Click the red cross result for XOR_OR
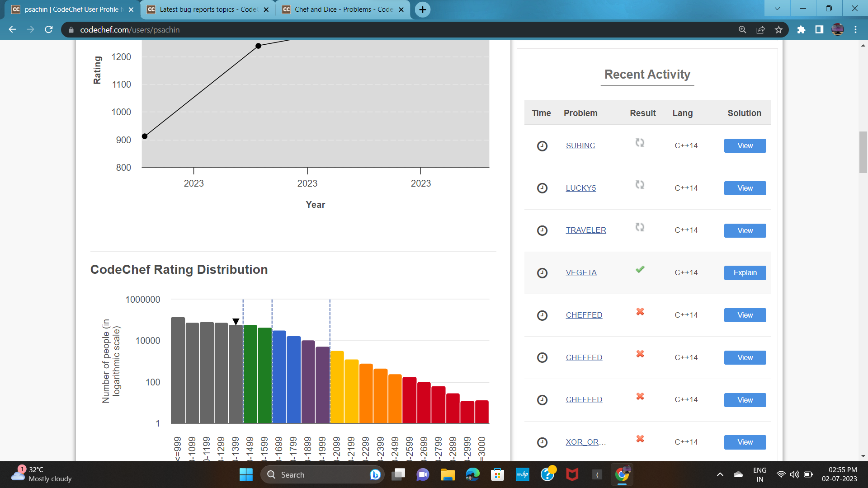 coord(640,439)
